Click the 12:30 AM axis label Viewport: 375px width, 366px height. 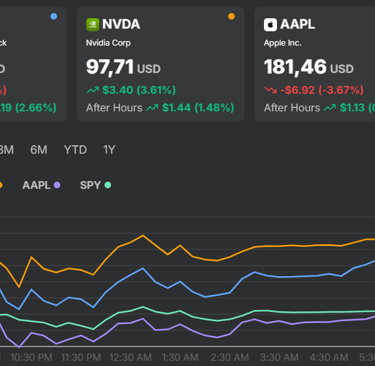pyautogui.click(x=130, y=358)
